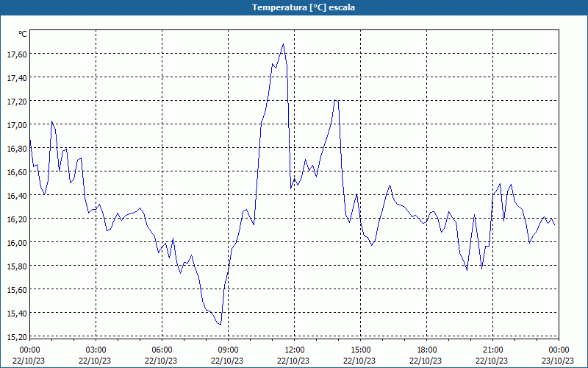Click the 03:00 time axis label
588x368 pixels.
pyautogui.click(x=96, y=350)
